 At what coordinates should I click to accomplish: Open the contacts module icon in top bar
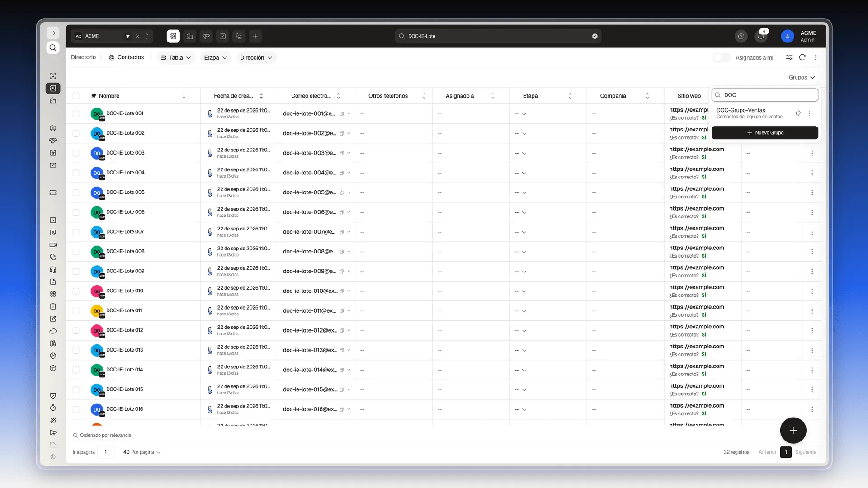click(x=173, y=36)
